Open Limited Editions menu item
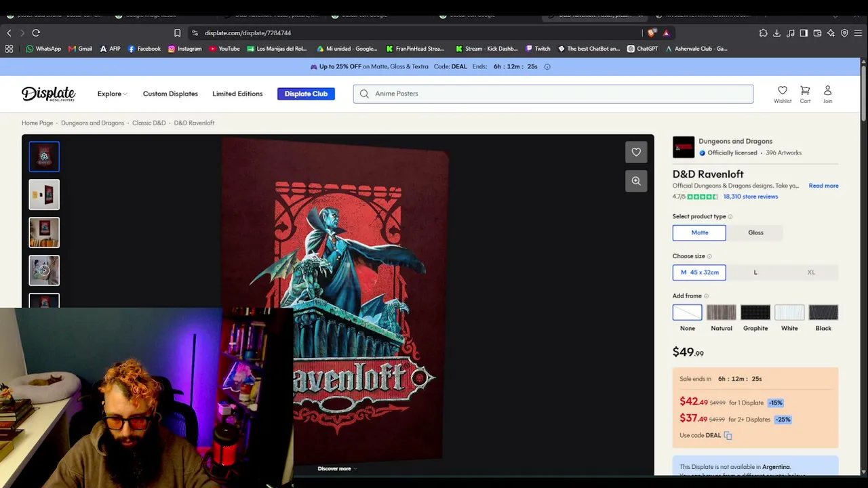Viewport: 868px width, 488px height. point(237,94)
